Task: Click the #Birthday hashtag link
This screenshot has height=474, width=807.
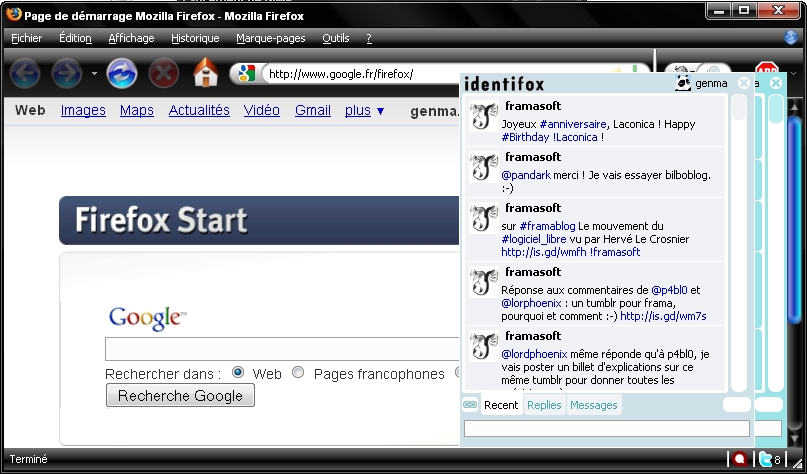Action: (x=525, y=137)
